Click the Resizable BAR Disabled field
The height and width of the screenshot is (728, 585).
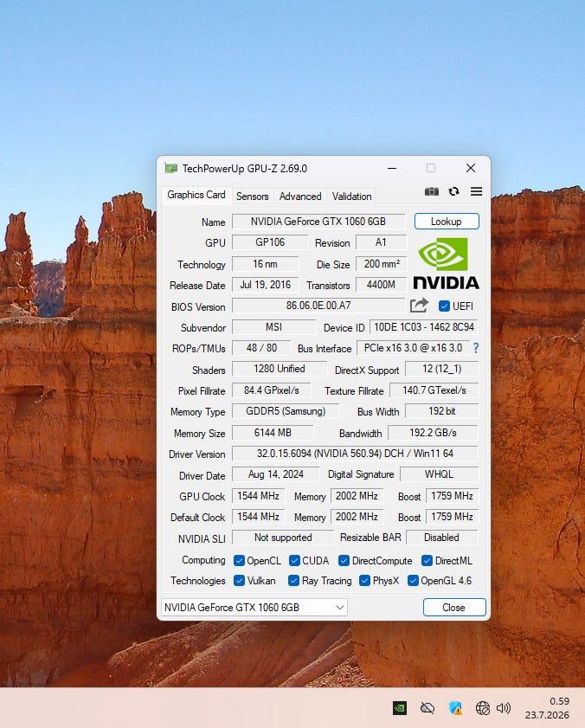click(x=441, y=538)
